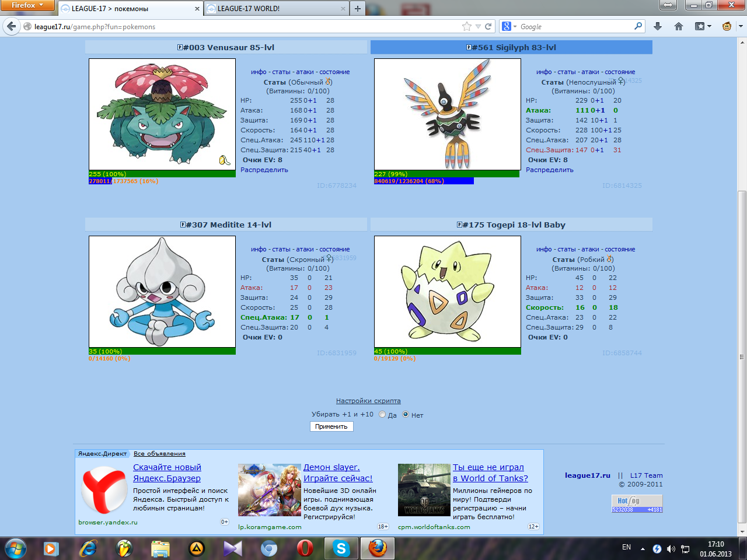Image resolution: width=747 pixels, height=560 pixels.
Task: Close the LEAGUE-17 WORLD! tab
Action: tap(343, 9)
